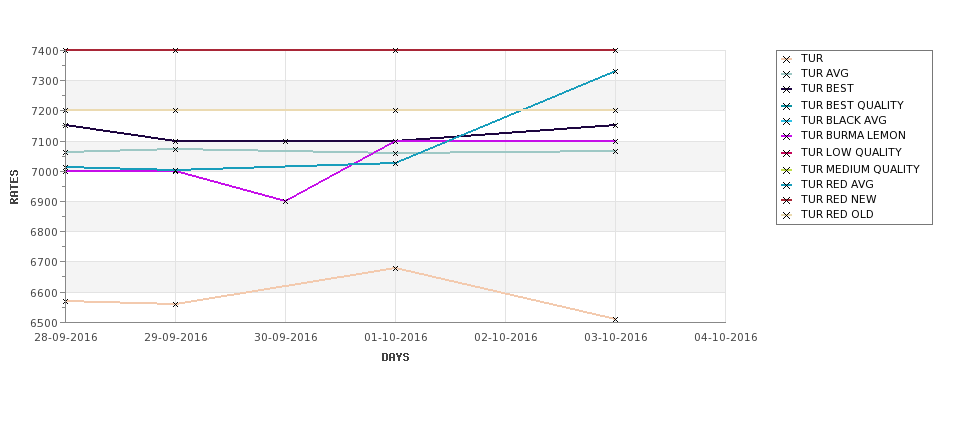The height and width of the screenshot is (429, 975).
Task: Click the TUR BEST legend marker
Action: pyautogui.click(x=787, y=89)
